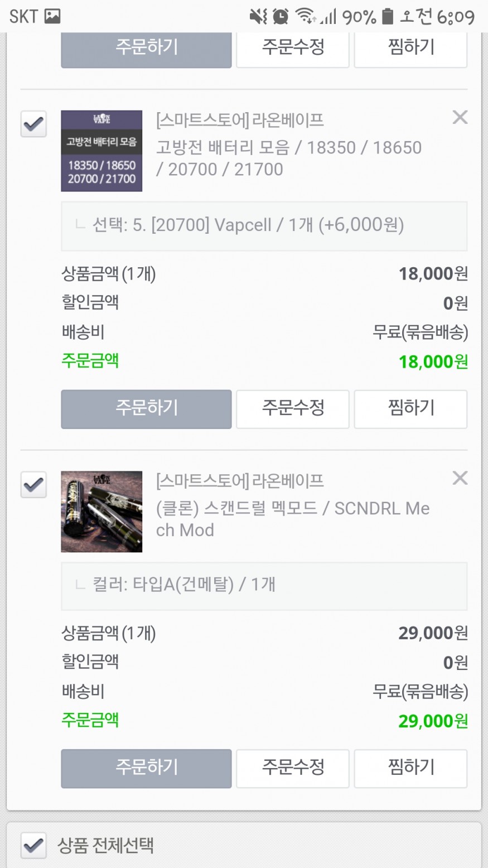The height and width of the screenshot is (868, 488).
Task: Uncheck the 고방전 배터리 모음 item checkbox
Action: pyautogui.click(x=33, y=124)
